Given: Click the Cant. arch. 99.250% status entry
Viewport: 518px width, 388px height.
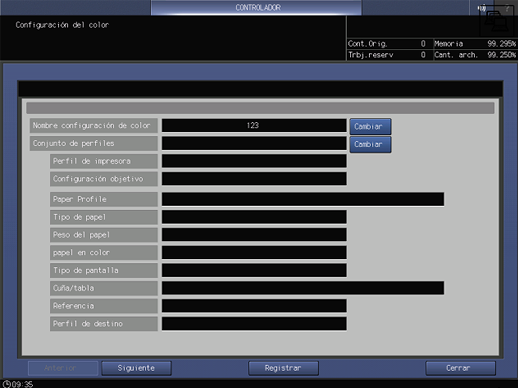Looking at the screenshot, I should tap(475, 55).
